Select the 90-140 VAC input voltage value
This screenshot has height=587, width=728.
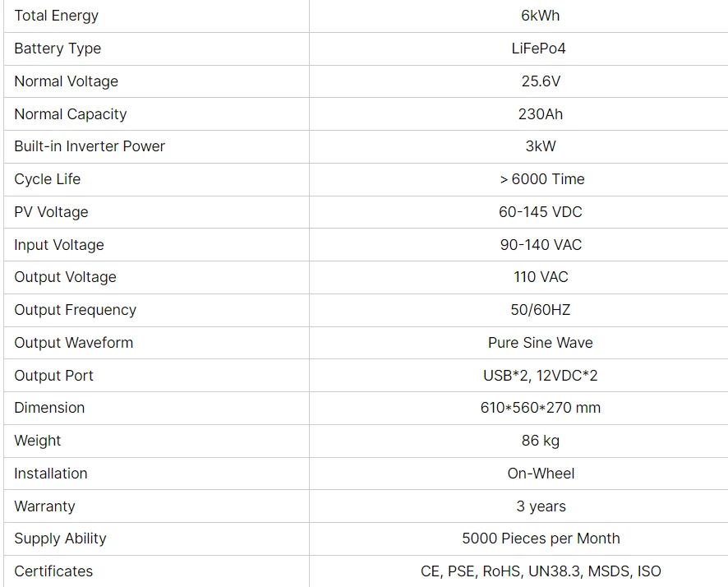click(x=541, y=245)
